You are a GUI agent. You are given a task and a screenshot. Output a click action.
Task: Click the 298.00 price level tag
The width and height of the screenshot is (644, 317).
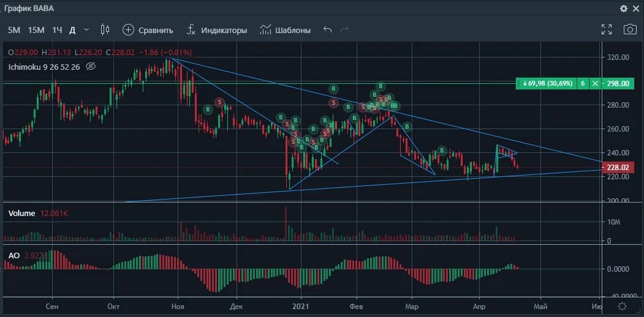[618, 84]
